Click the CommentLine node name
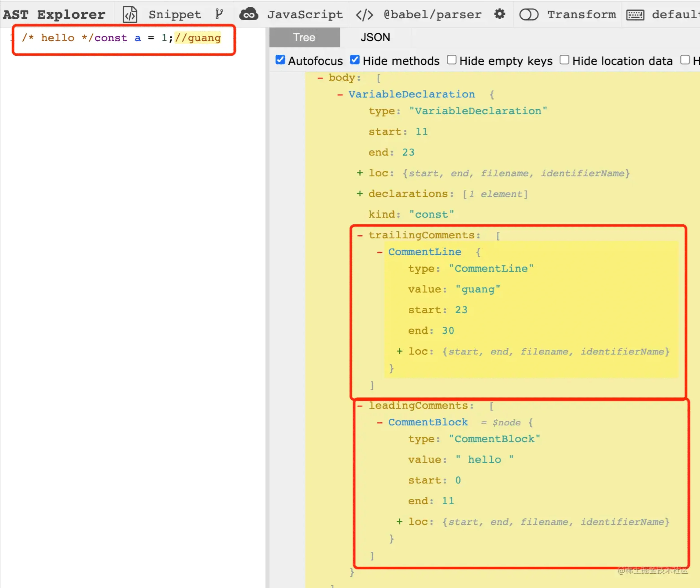Image resolution: width=700 pixels, height=588 pixels. pos(424,252)
